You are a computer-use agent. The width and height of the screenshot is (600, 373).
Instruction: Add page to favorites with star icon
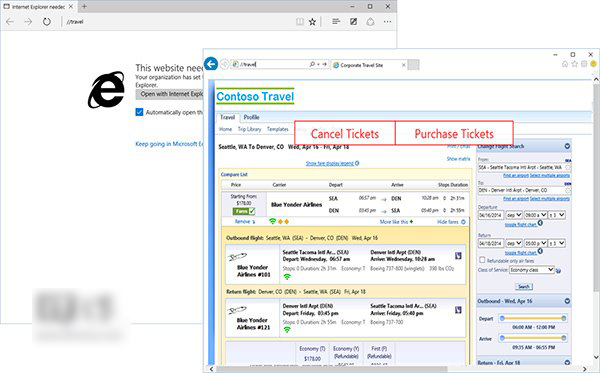pyautogui.click(x=313, y=22)
